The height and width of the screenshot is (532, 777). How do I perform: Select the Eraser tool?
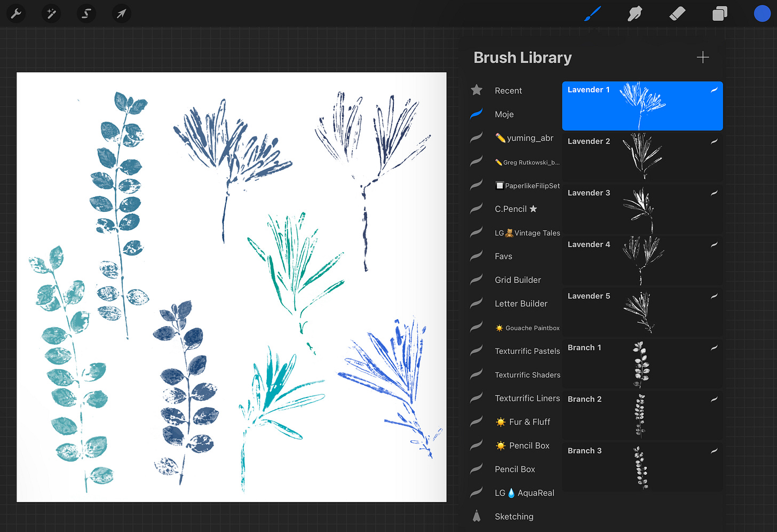(677, 14)
